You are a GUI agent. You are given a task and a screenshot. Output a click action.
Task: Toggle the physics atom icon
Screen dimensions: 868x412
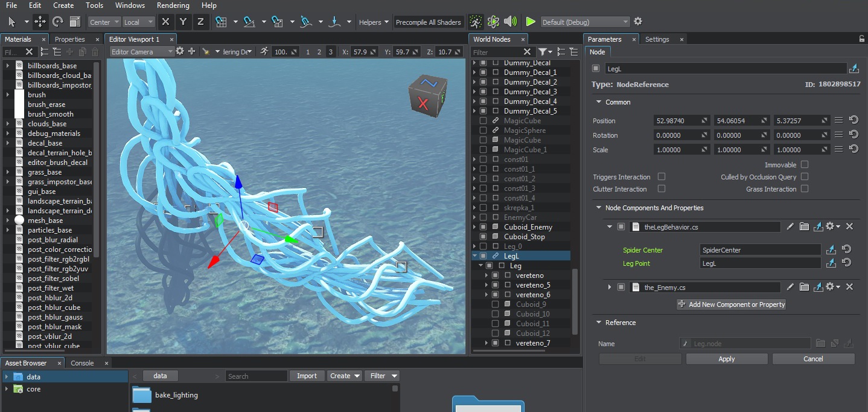[x=493, y=22]
